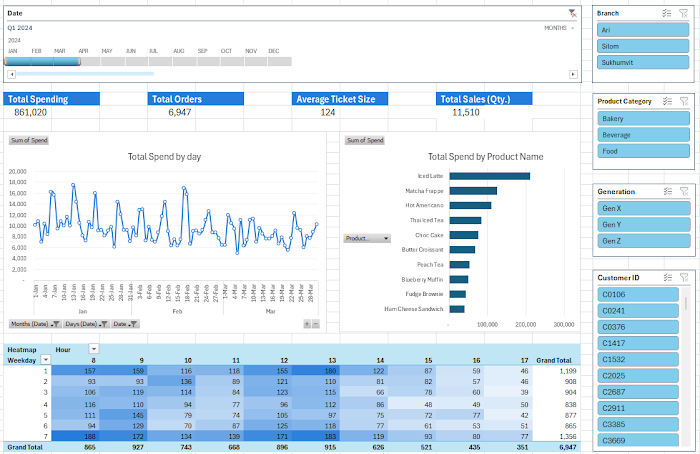Click the Hot Americano bar
Viewport: 700px width, 454px height.
pyautogui.click(x=470, y=205)
